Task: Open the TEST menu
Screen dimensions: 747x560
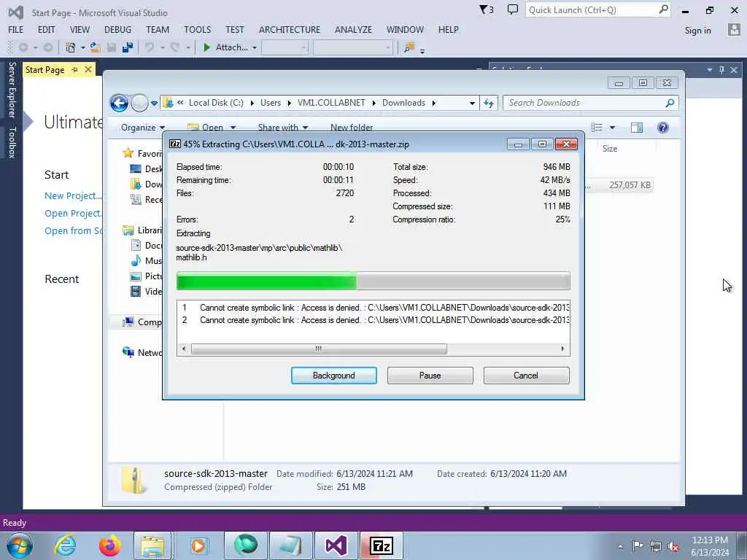Action: click(234, 29)
